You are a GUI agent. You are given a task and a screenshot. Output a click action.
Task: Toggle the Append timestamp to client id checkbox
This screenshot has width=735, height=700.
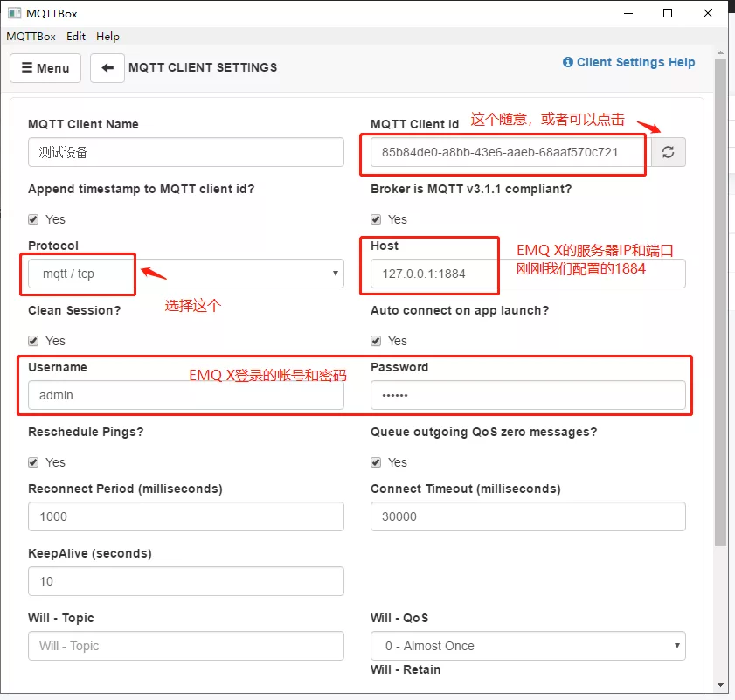point(33,219)
